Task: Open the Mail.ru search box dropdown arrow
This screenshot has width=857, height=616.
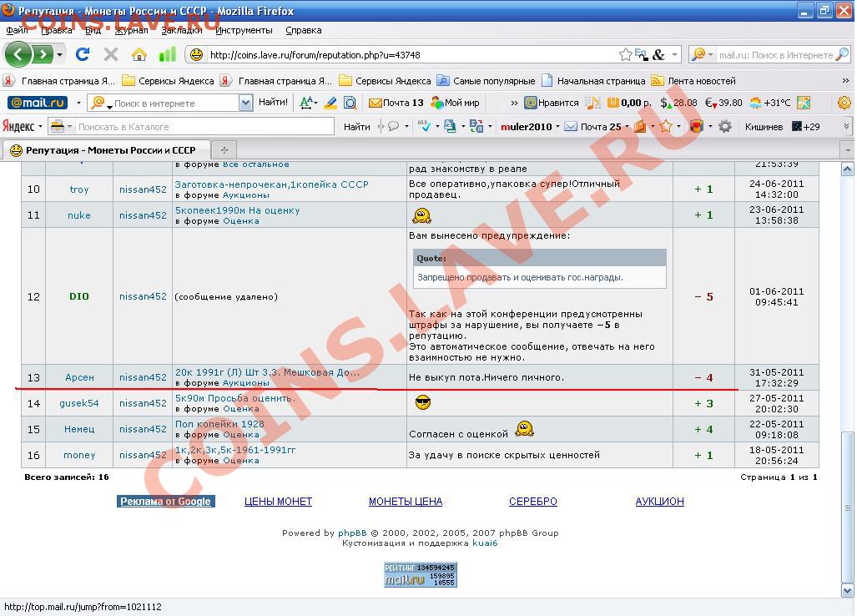Action: [x=245, y=103]
